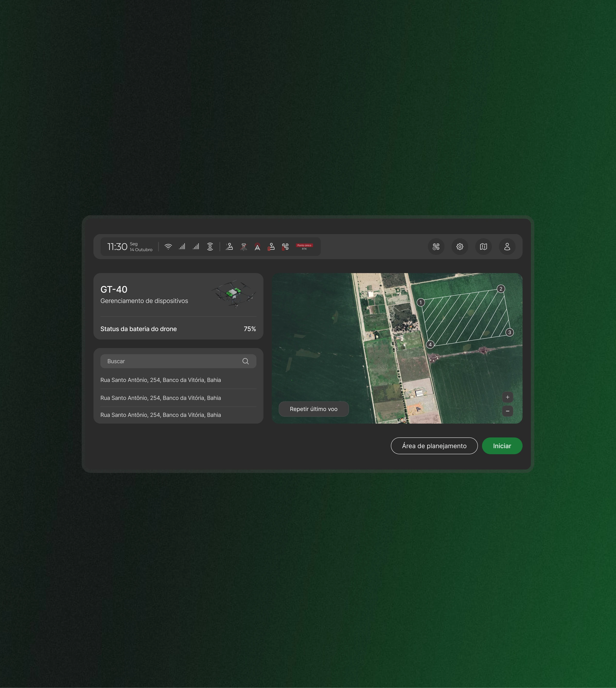The image size is (616, 688).
Task: Open the user profile round button
Action: 507,247
